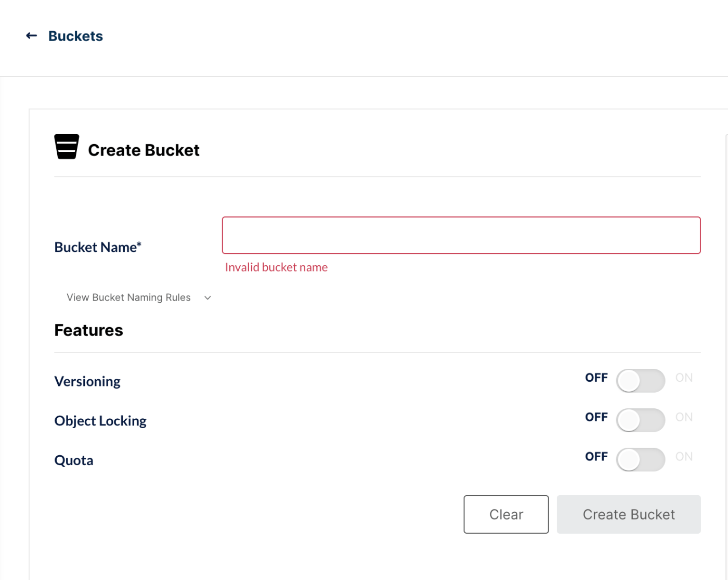Screen dimensions: 728x580
Task: Toggle the Quota switch
Action: (x=641, y=460)
